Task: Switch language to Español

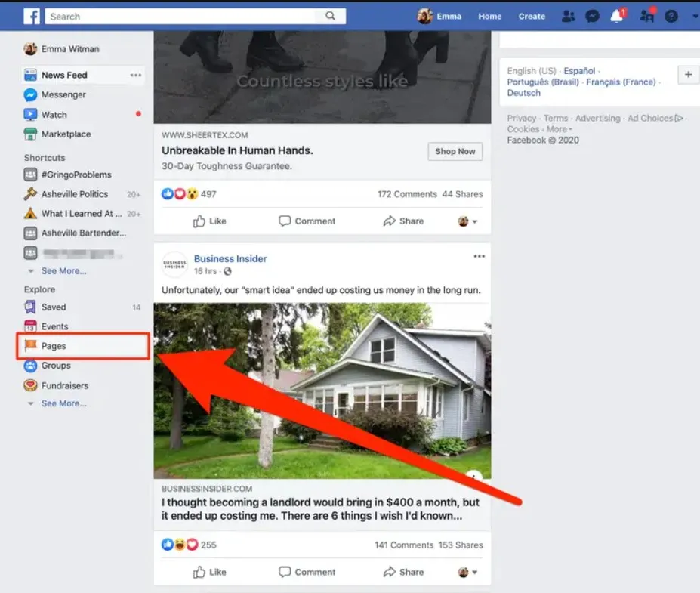Action: [579, 71]
